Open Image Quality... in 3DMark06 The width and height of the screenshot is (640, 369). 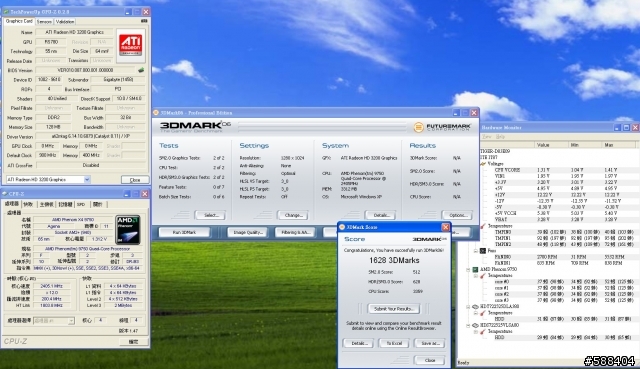(x=248, y=232)
